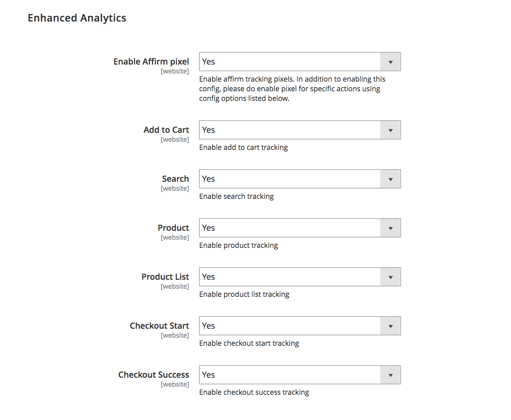511x420 pixels.
Task: Open the Enable Affirm pixel dropdown
Action: (x=300, y=62)
